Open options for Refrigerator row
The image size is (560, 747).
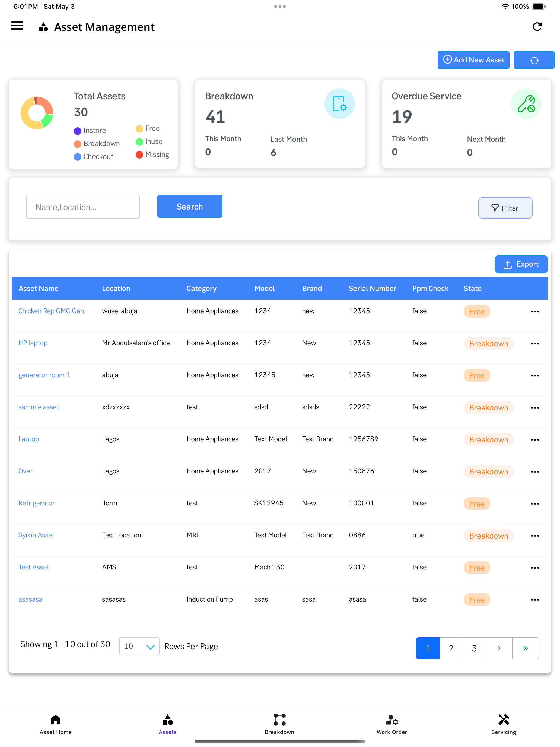pos(535,504)
